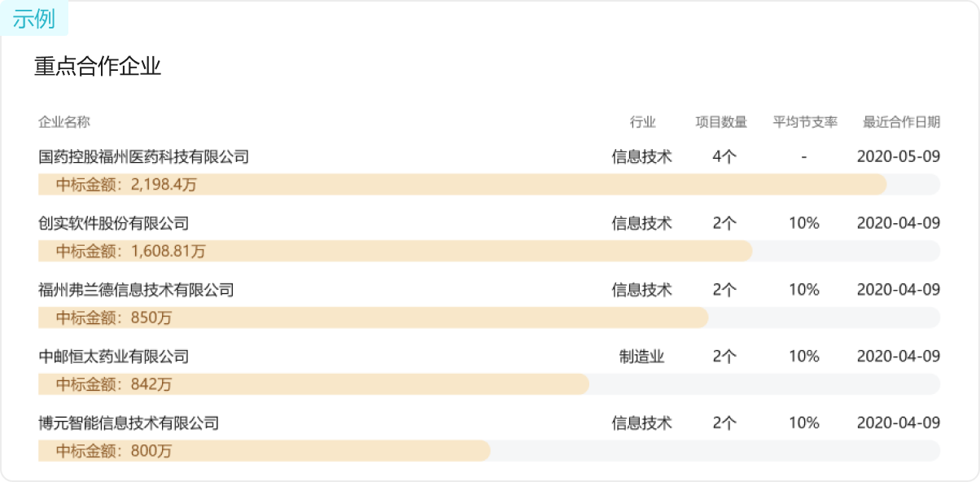Open 国药控股福州医药科技有限公司 company entry
980x482 pixels.
pos(143,156)
